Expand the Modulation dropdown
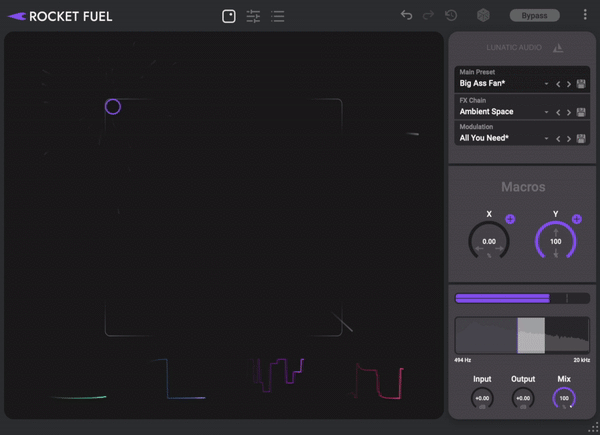Image resolution: width=600 pixels, height=435 pixels. click(546, 139)
